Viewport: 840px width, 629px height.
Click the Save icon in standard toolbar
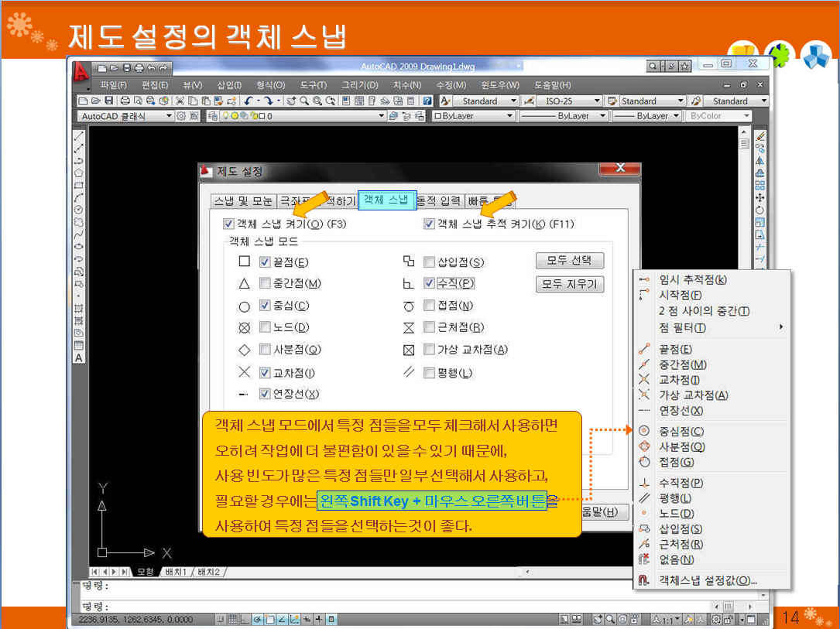pos(108,101)
